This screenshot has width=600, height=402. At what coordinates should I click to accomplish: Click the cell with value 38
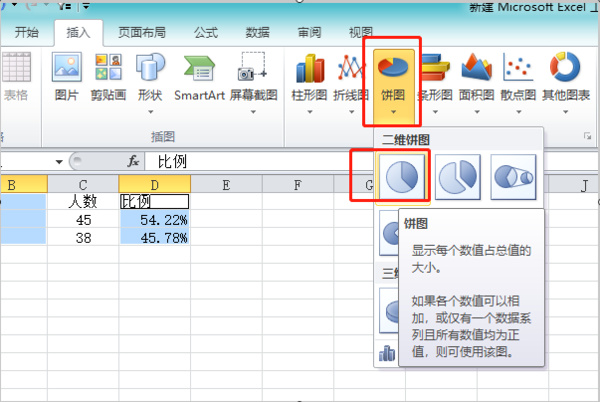tap(83, 238)
